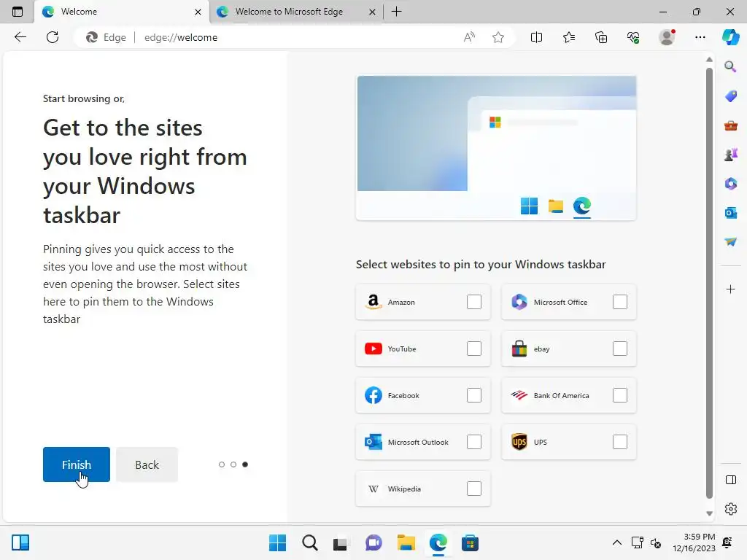Check the Facebook checkbox
The image size is (747, 560).
(474, 395)
